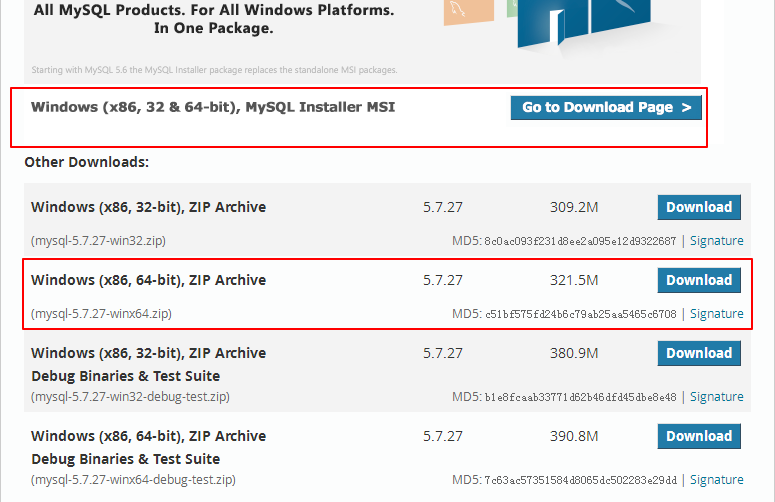Select the 321.5M size value
The image size is (775, 502).
pos(574,280)
